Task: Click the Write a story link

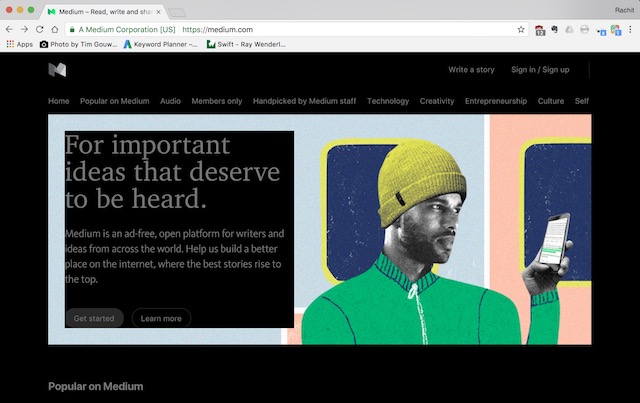Action: click(471, 70)
